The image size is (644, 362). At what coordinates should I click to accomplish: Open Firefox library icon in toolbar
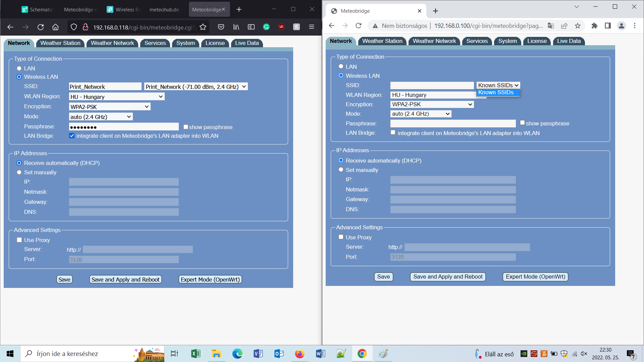click(236, 27)
